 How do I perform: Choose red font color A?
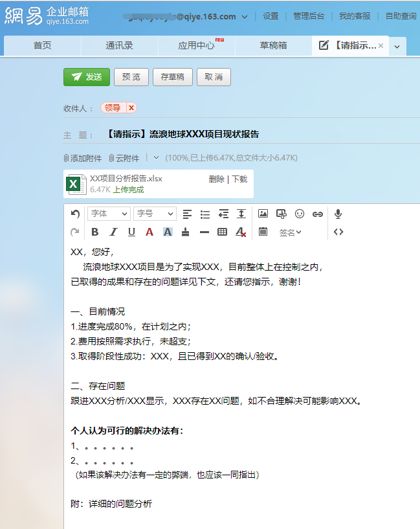point(149,232)
